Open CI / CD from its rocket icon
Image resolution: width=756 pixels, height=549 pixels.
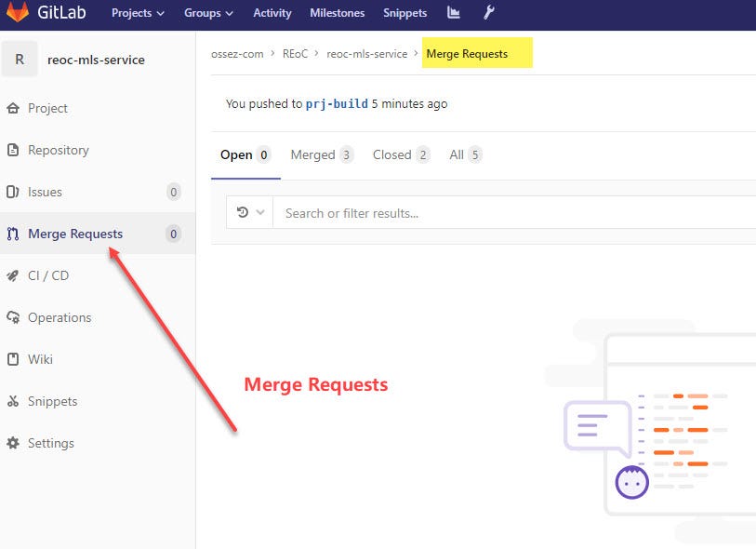[14, 275]
